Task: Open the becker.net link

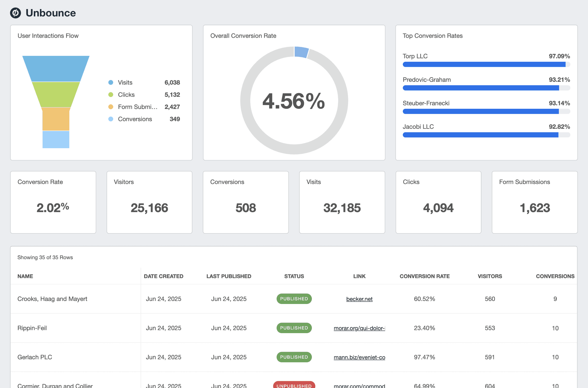Action: tap(359, 299)
